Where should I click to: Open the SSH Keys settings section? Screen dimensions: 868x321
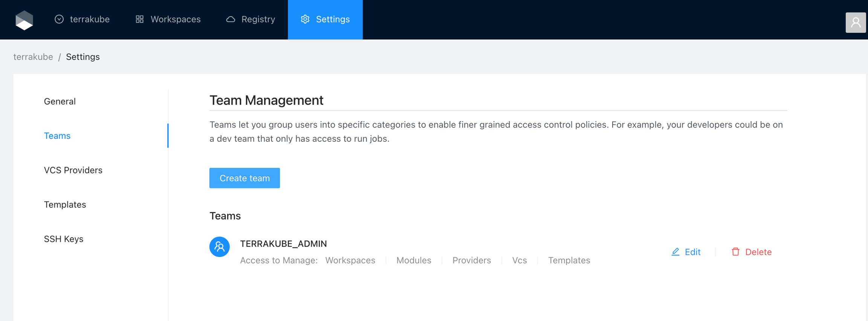(x=64, y=239)
